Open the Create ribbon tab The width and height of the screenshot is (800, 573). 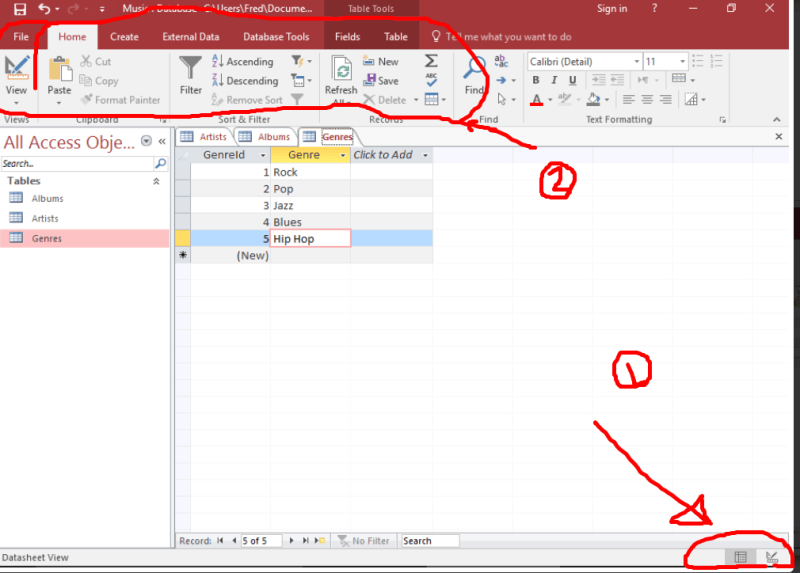124,37
